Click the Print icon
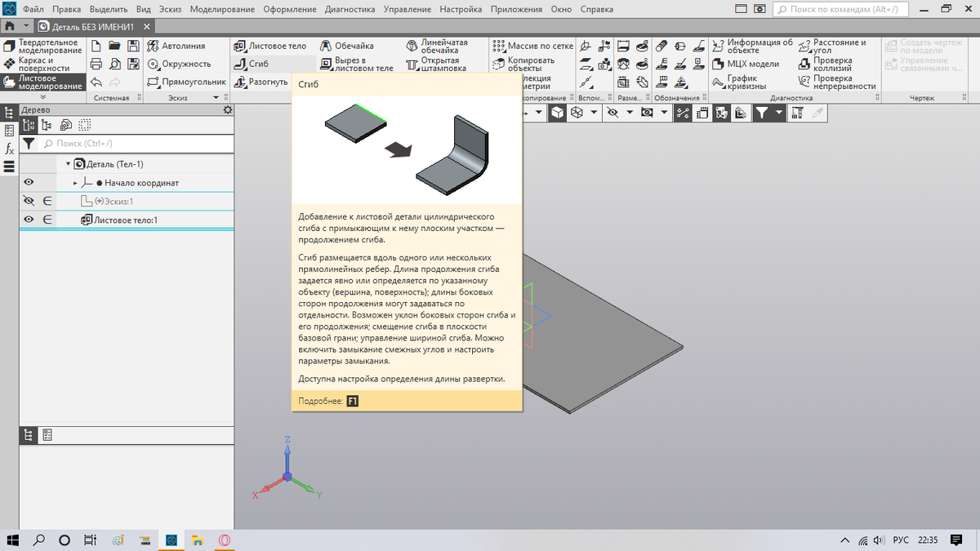The height and width of the screenshot is (551, 980). (x=97, y=64)
